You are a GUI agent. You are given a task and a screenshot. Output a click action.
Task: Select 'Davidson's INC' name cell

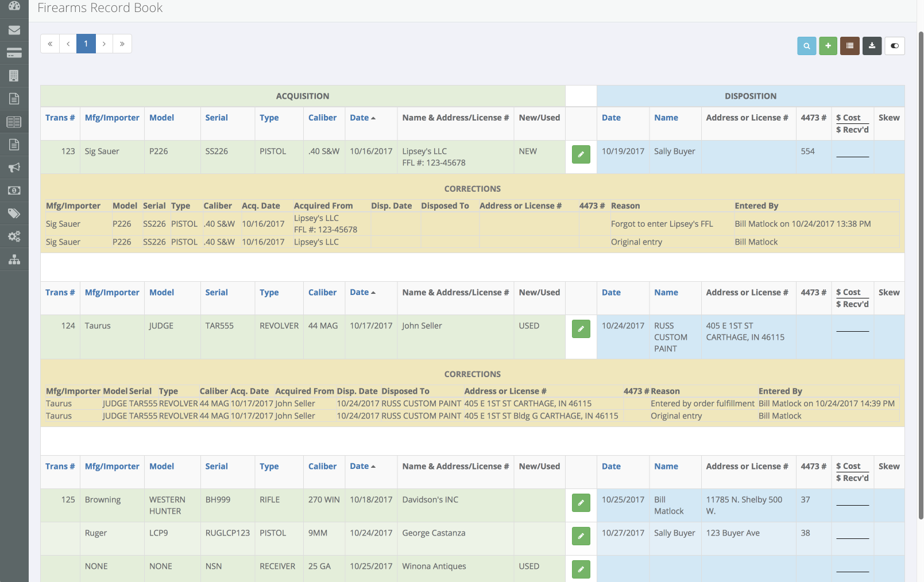click(430, 499)
